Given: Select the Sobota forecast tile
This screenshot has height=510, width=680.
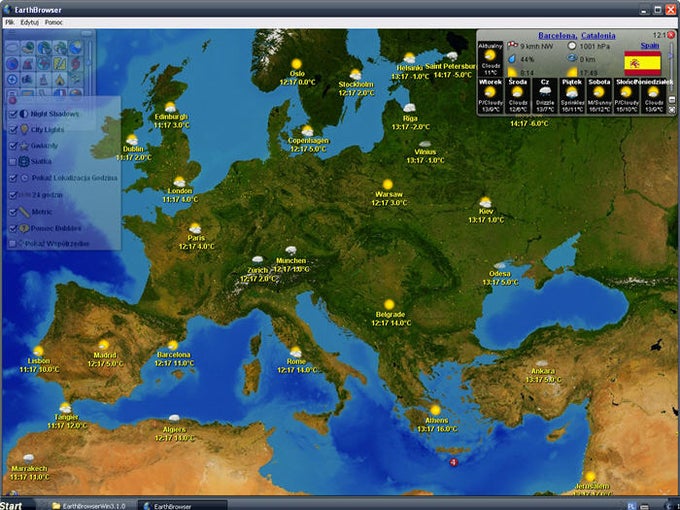Looking at the screenshot, I should coord(599,95).
